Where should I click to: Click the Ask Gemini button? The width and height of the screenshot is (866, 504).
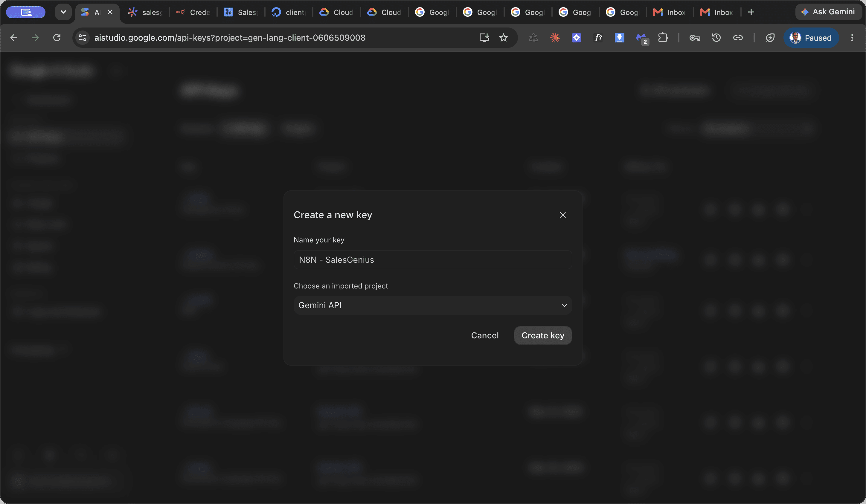pos(829,12)
